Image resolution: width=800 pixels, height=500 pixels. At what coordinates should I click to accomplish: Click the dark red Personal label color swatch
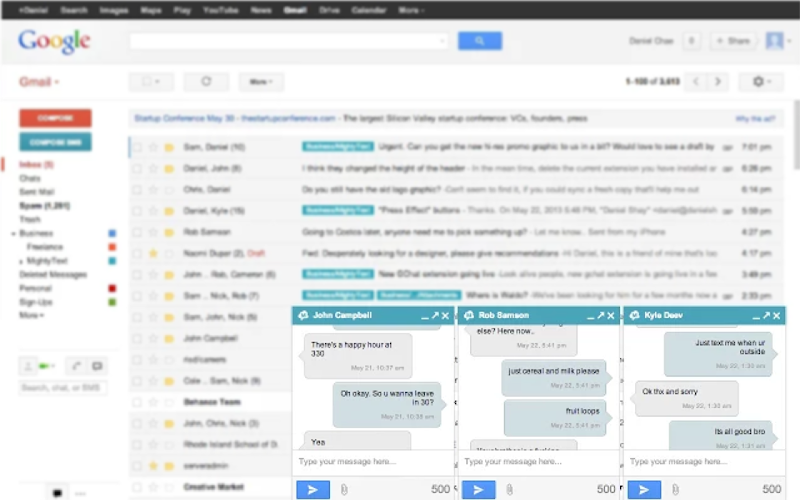point(112,288)
